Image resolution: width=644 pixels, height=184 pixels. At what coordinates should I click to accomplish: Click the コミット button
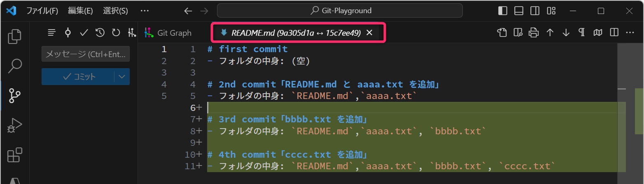78,76
